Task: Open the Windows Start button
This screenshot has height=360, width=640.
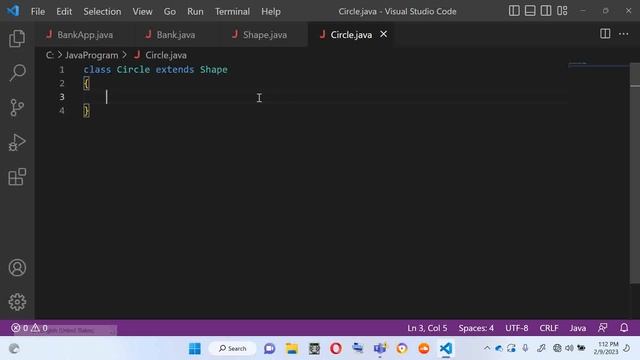Action: 195,349
